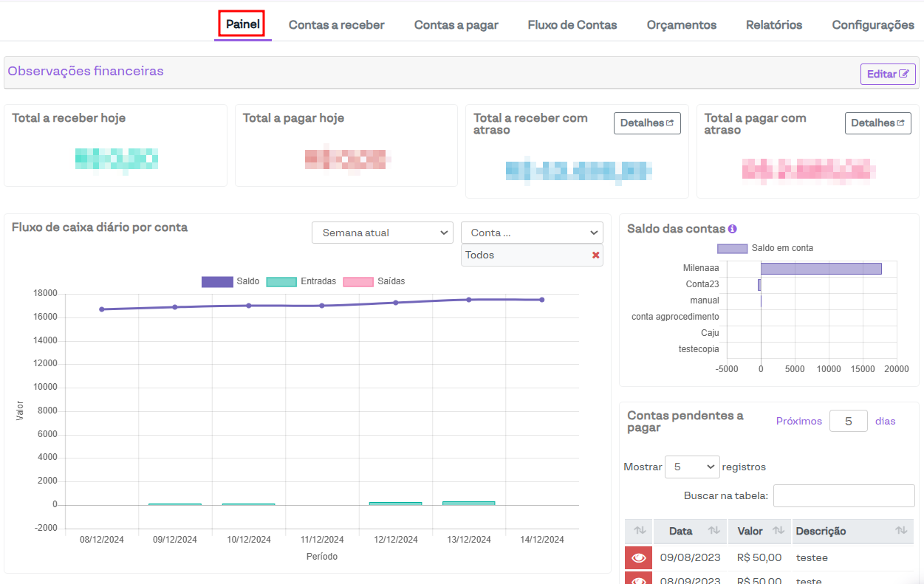Open Detalhes for Total a pagar com atraso
Screen dimensions: 924x584
pyautogui.click(x=877, y=123)
